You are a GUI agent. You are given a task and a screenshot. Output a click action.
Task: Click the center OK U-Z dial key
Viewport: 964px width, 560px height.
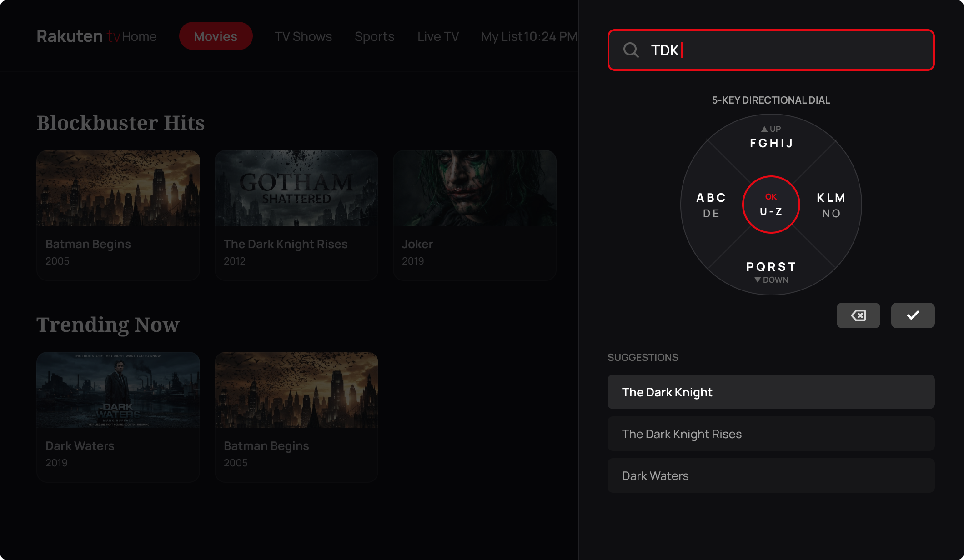[x=771, y=205]
